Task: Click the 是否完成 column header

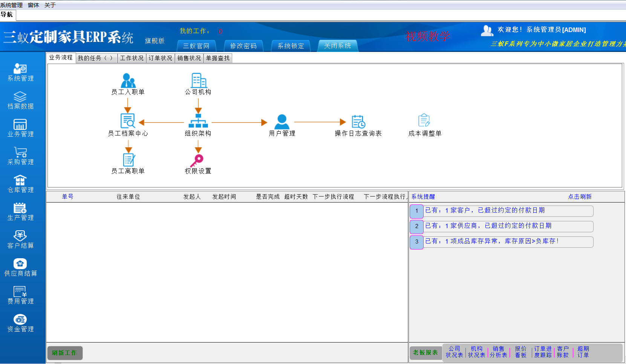Action: point(268,196)
